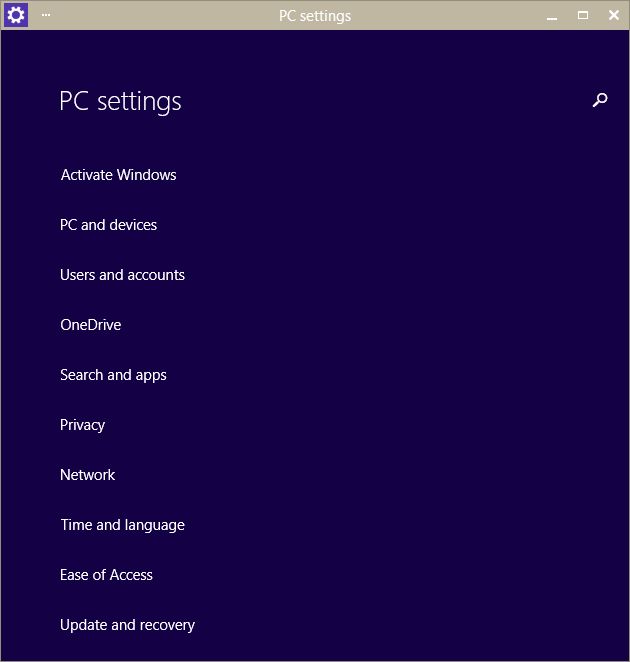Open the OneDrive settings
This screenshot has width=630, height=662.
(90, 325)
